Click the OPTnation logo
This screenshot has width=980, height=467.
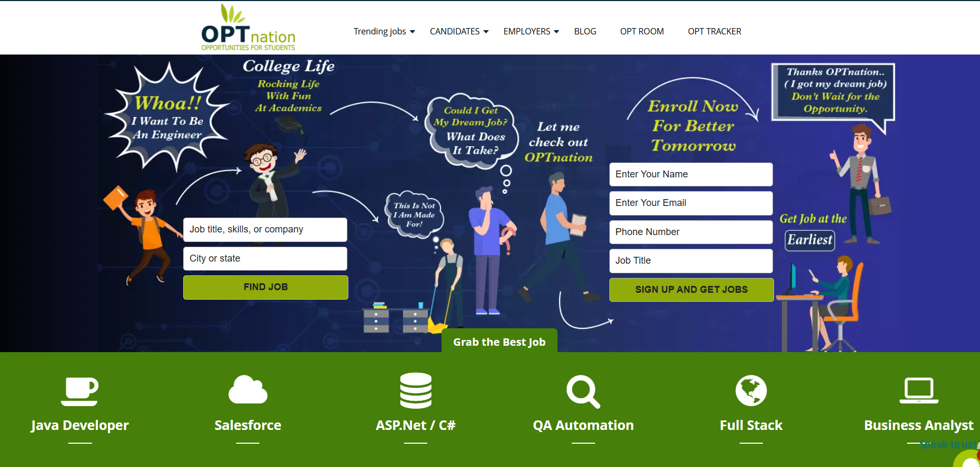point(248,28)
